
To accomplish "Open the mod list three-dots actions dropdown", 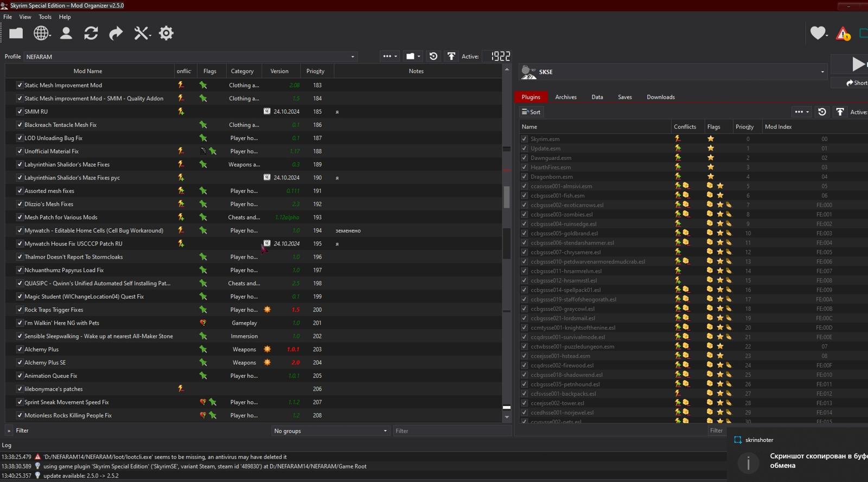I will click(390, 56).
